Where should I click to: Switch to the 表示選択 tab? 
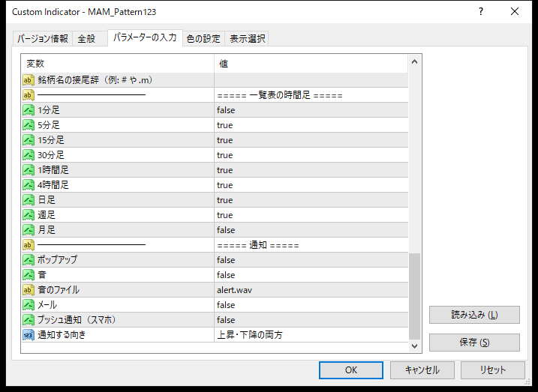coord(247,39)
